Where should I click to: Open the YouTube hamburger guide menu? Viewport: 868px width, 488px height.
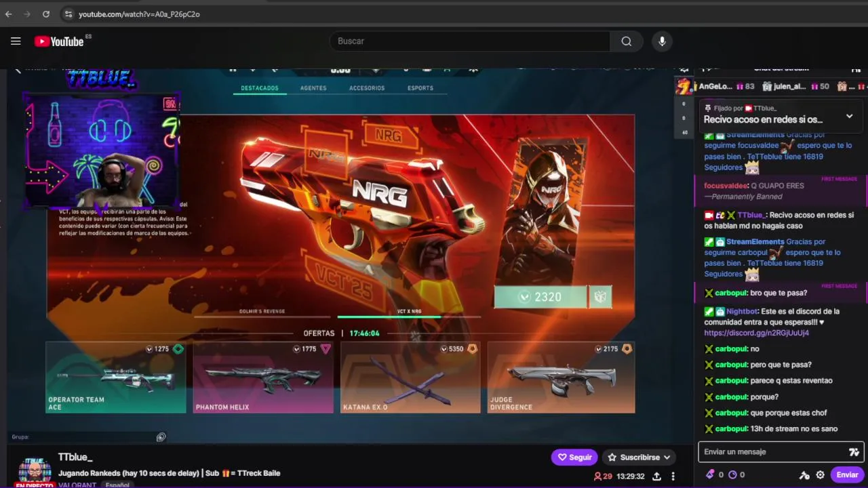16,41
